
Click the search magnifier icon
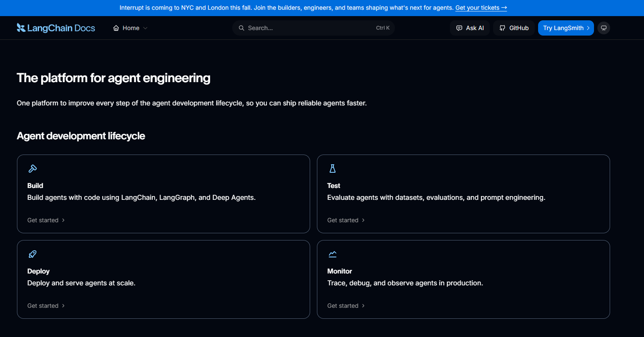tap(241, 28)
